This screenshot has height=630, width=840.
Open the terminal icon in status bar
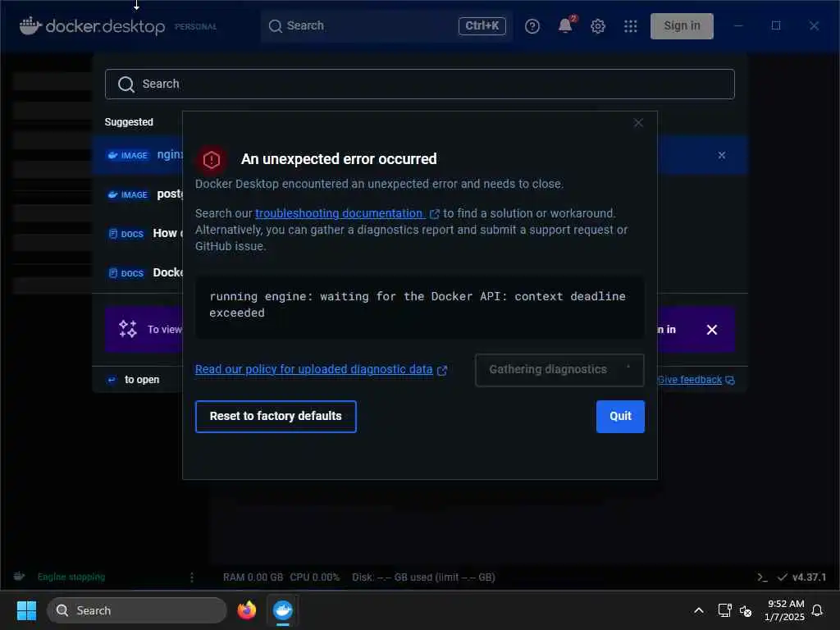[762, 577]
